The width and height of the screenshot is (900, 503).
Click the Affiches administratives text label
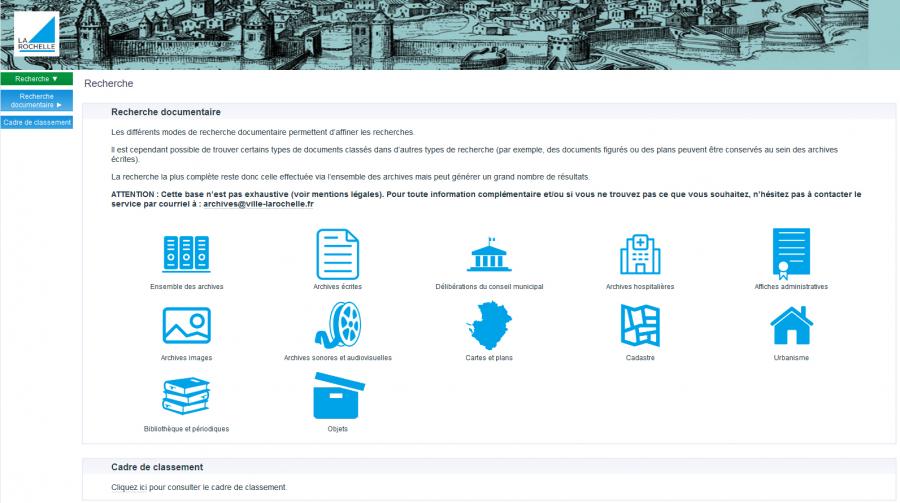coord(791,287)
